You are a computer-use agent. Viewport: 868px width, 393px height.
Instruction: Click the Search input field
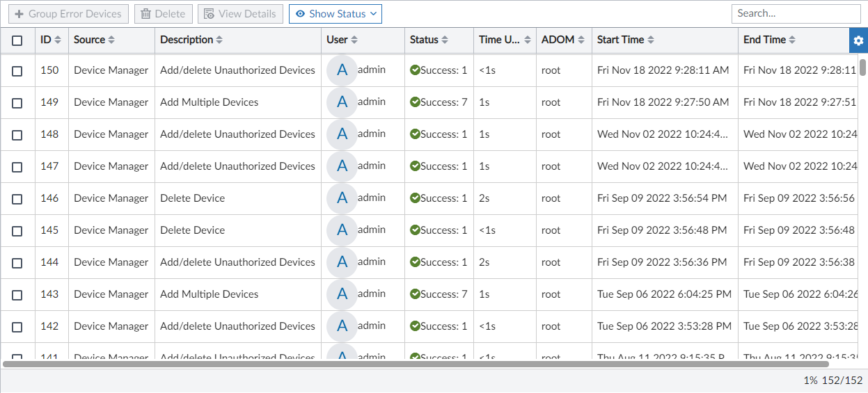796,13
